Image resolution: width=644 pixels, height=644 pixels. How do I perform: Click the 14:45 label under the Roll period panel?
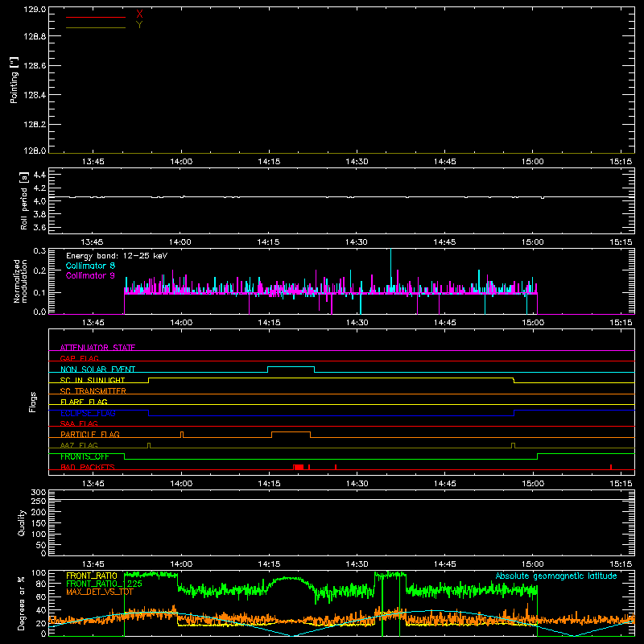[445, 242]
